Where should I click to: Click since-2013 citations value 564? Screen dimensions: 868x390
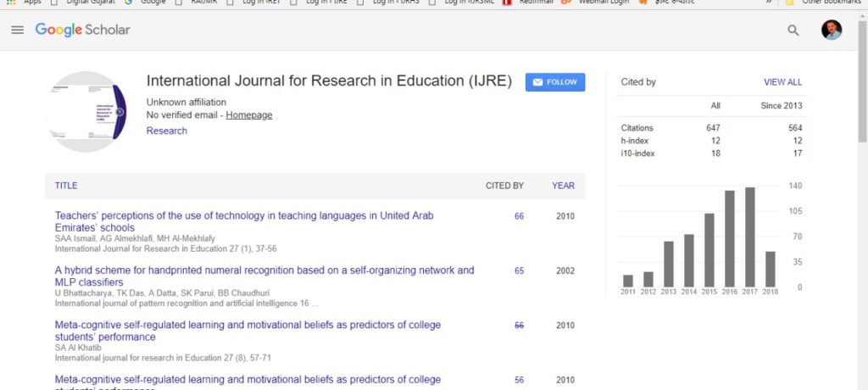pos(795,128)
